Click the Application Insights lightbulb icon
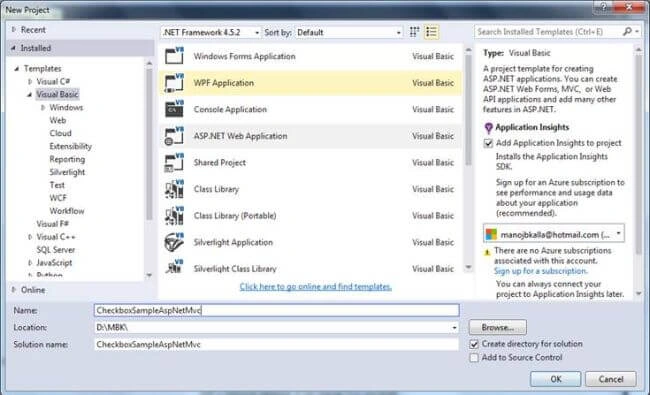Image resolution: width=650 pixels, height=395 pixels. pyautogui.click(x=488, y=128)
